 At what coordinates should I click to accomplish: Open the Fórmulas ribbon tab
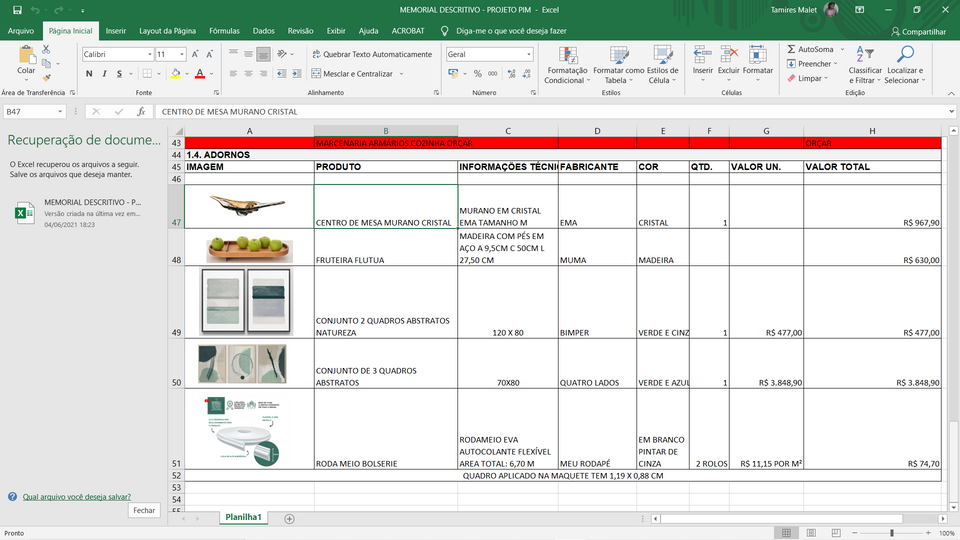point(224,31)
